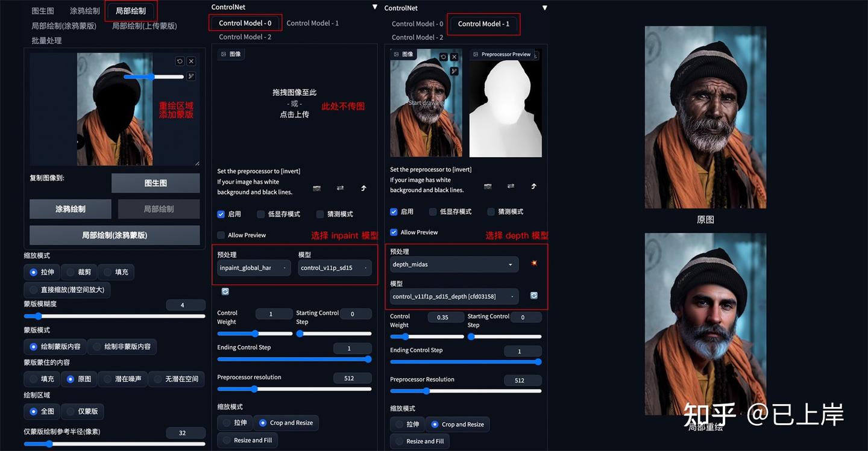Run preprocessor with the explosion icon
The height and width of the screenshot is (451, 868).
pyautogui.click(x=533, y=263)
